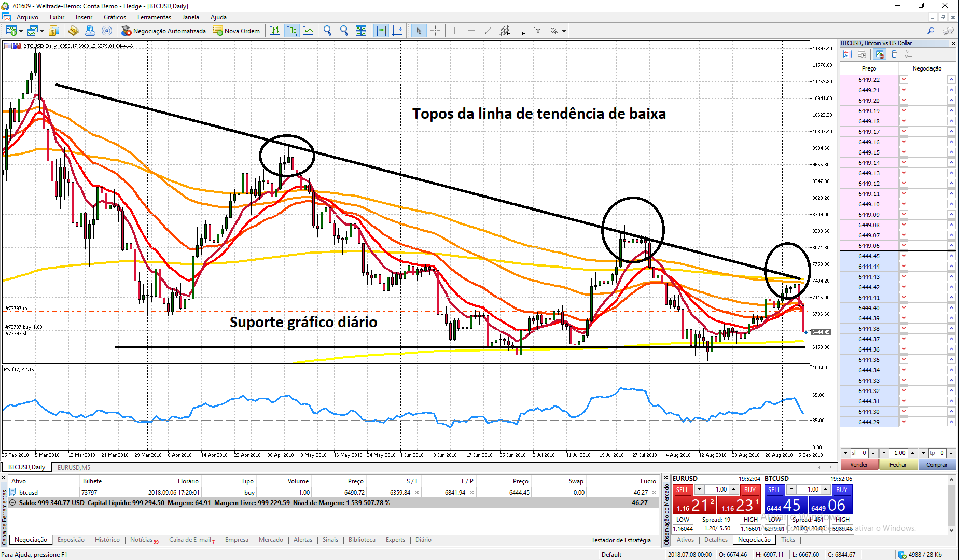Select the arrow cursor tool
Image resolution: width=959 pixels, height=560 pixels.
coord(419,31)
